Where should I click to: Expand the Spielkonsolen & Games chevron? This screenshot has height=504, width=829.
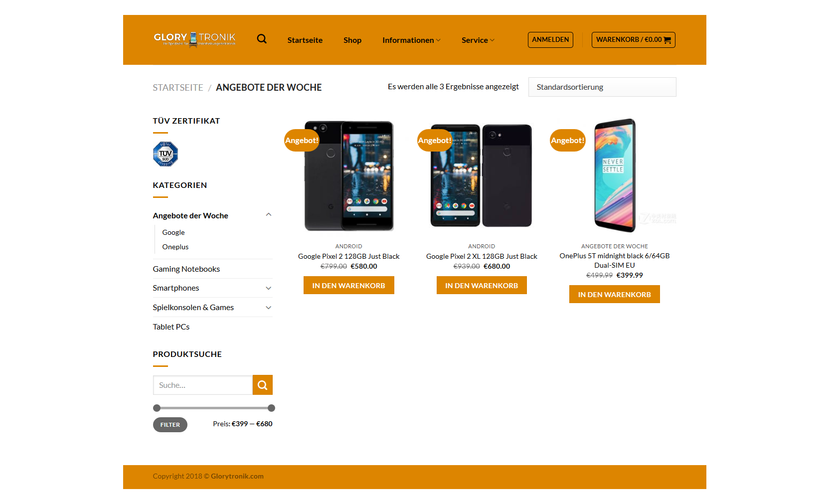click(x=269, y=308)
